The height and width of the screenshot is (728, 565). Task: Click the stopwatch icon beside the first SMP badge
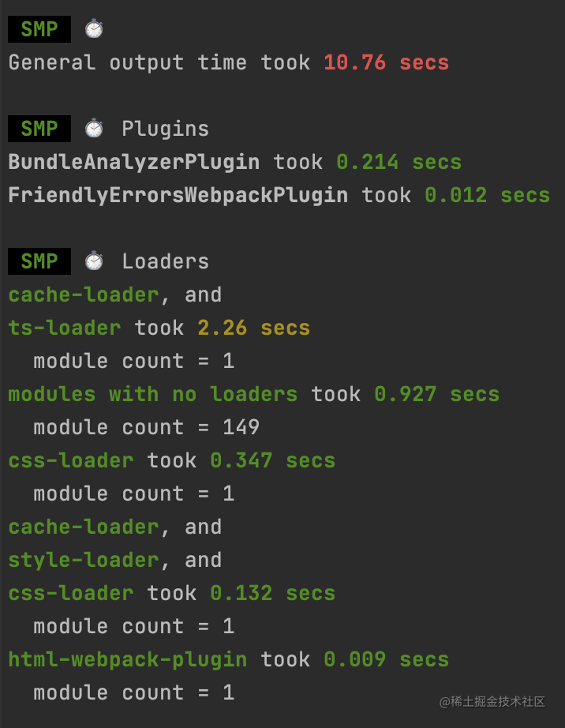pyautogui.click(x=94, y=28)
